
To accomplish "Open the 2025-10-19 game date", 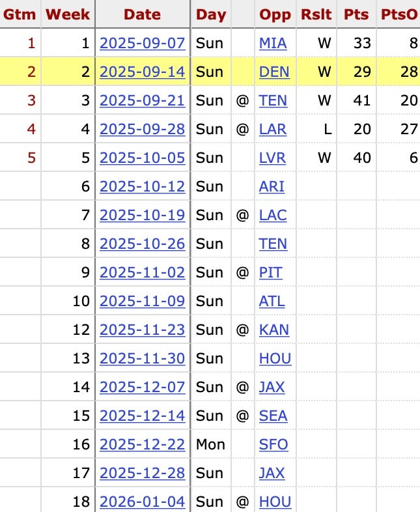I will coord(142,215).
